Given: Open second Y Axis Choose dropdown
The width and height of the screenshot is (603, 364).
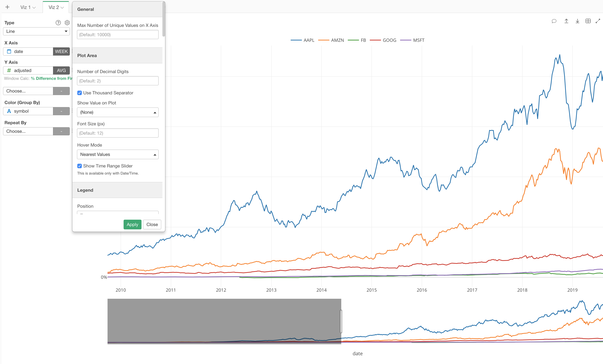Looking at the screenshot, I should [28, 91].
